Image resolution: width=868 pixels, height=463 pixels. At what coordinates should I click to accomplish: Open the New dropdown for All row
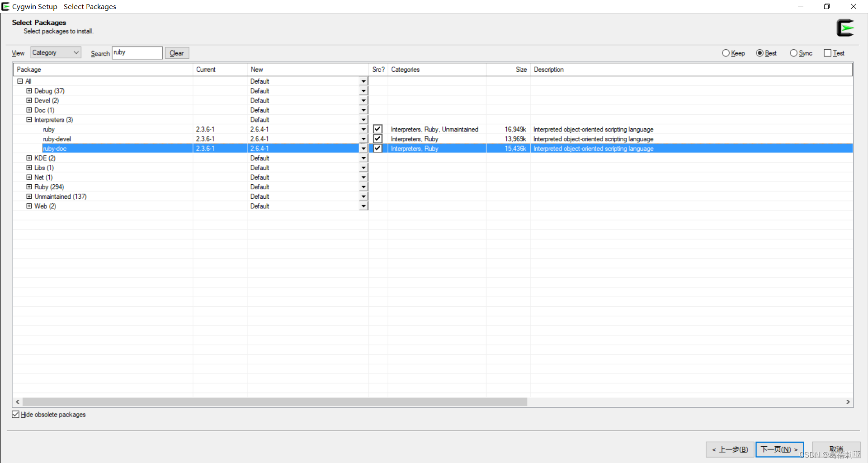pyautogui.click(x=363, y=81)
